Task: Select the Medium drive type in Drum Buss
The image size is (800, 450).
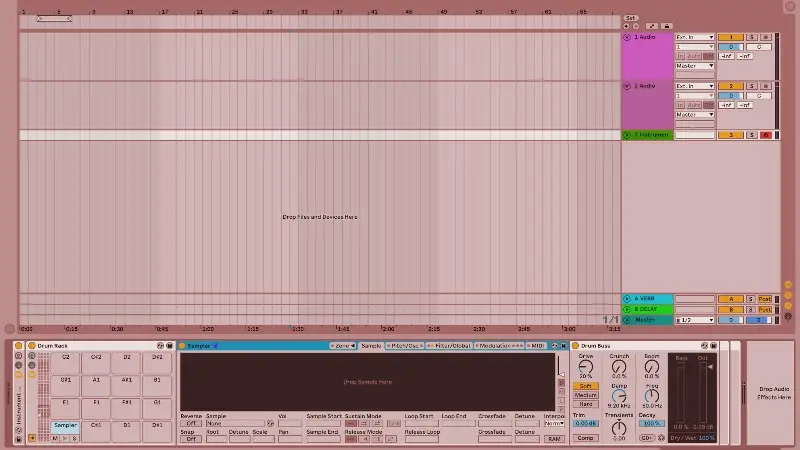Action: click(585, 395)
